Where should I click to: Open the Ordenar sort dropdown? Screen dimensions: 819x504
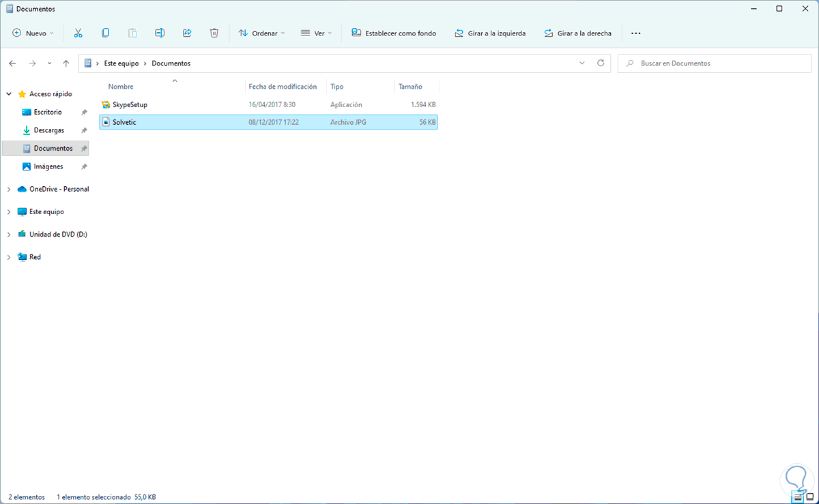click(x=261, y=33)
